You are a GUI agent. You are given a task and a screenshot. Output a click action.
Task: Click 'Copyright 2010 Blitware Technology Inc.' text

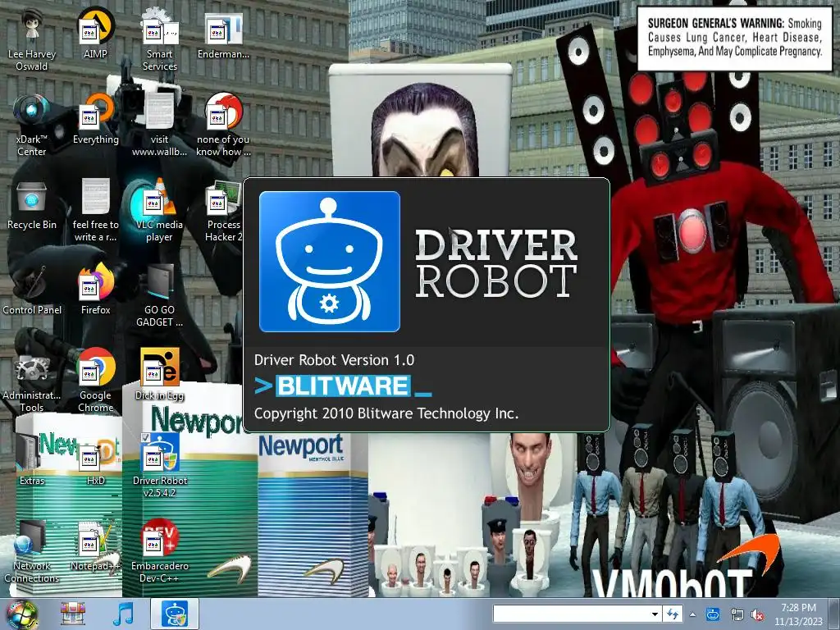tap(386, 413)
